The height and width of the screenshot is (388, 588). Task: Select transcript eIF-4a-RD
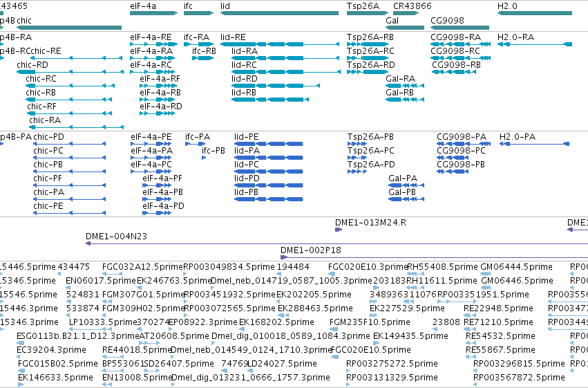(x=157, y=113)
